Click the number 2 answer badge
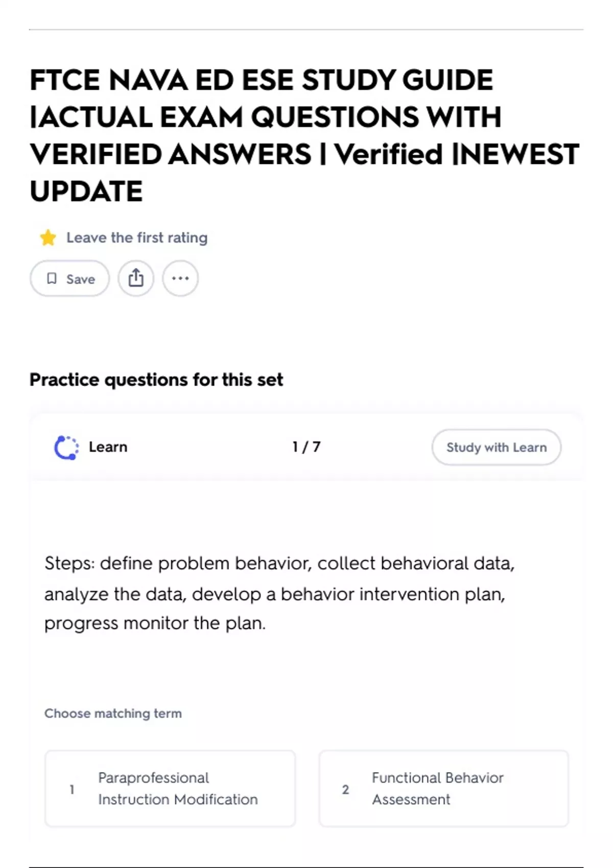 pos(346,789)
